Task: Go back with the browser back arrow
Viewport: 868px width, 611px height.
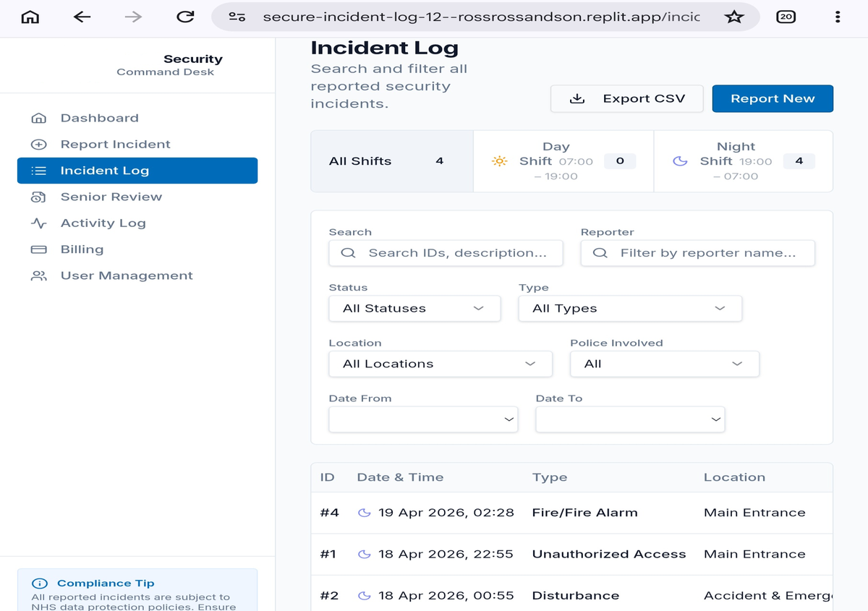Action: tap(82, 17)
